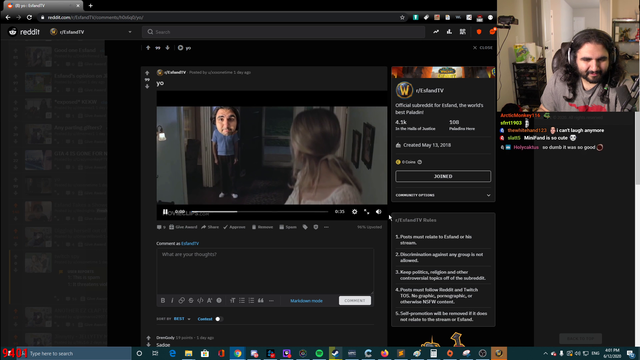Click the moderator shield icon
The height and width of the screenshot is (360, 640).
click(x=316, y=227)
